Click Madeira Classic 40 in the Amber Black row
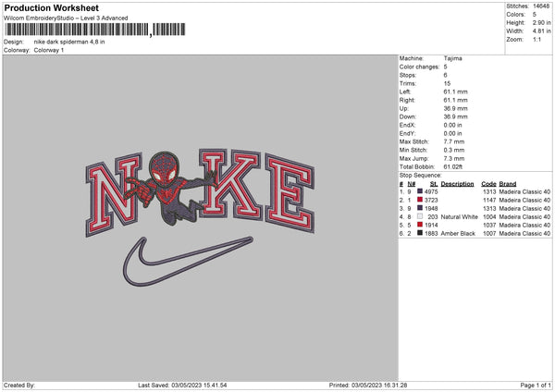This screenshot has height=392, width=555. point(524,233)
